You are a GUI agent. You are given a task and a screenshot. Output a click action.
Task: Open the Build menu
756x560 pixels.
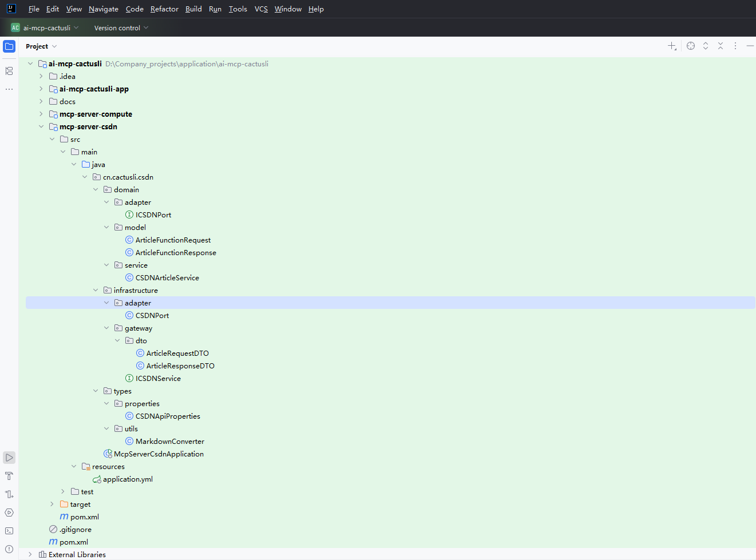(x=193, y=9)
